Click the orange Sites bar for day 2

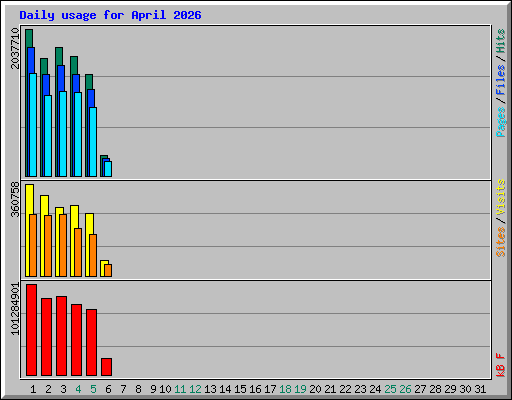click(48, 246)
